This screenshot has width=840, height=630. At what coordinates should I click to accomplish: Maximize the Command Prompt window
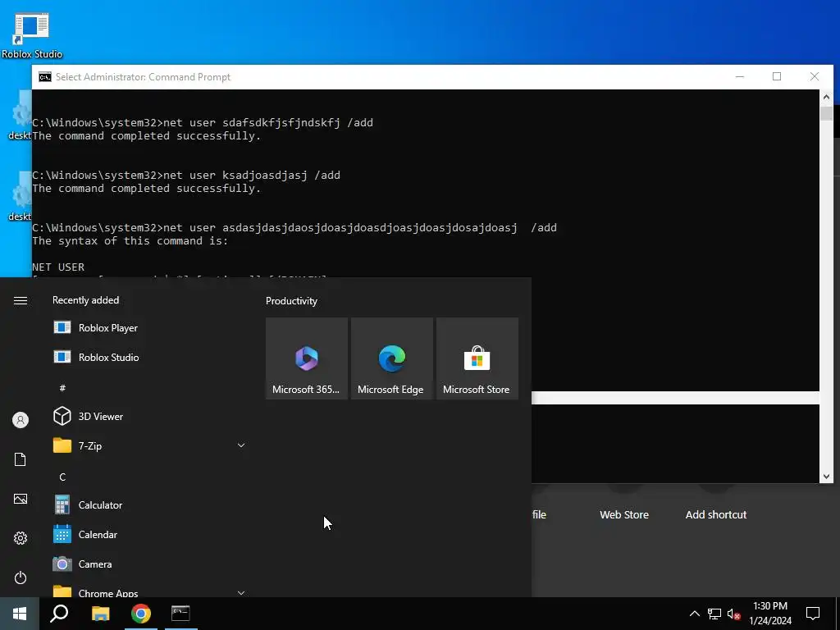pyautogui.click(x=777, y=76)
